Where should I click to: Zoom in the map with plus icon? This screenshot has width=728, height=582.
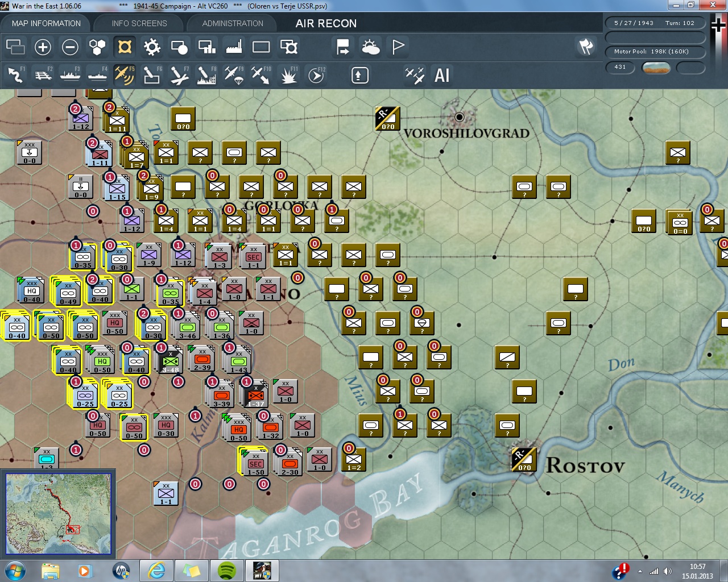click(x=43, y=47)
